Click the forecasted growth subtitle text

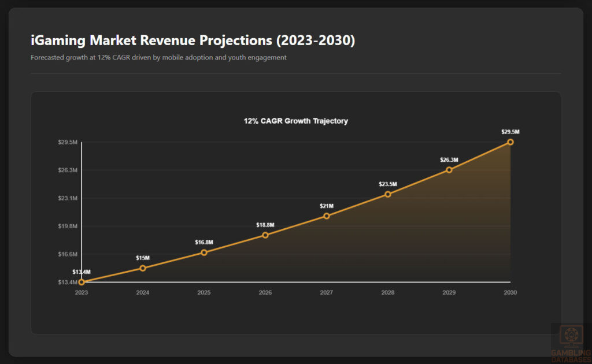click(x=158, y=57)
